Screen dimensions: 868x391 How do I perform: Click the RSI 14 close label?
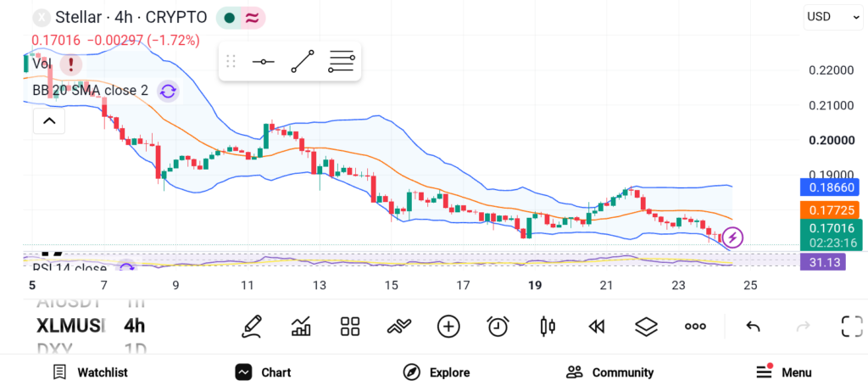pyautogui.click(x=70, y=269)
